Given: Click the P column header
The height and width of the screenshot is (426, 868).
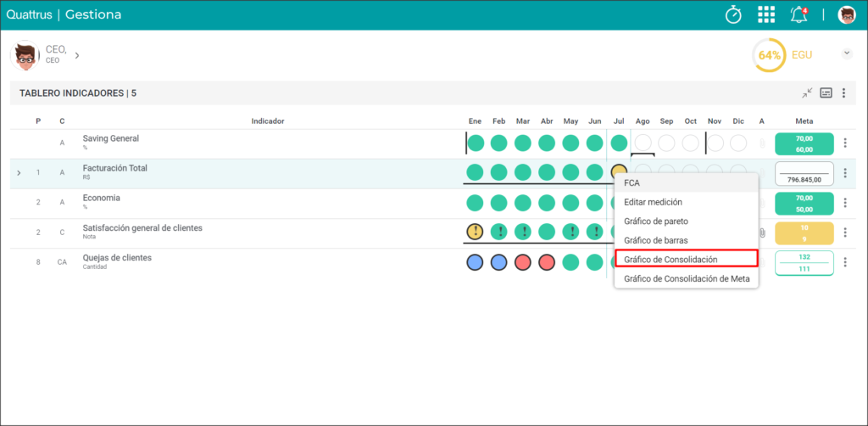Looking at the screenshot, I should pos(38,121).
